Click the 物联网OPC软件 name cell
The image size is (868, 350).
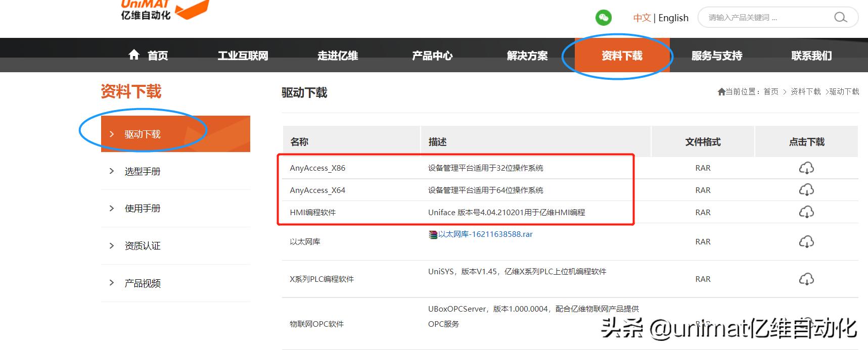coord(316,324)
